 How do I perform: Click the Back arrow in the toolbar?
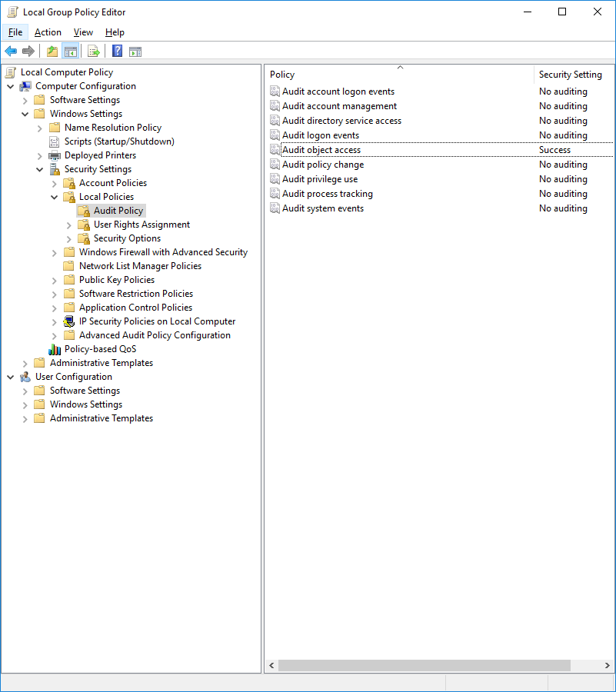(x=11, y=52)
